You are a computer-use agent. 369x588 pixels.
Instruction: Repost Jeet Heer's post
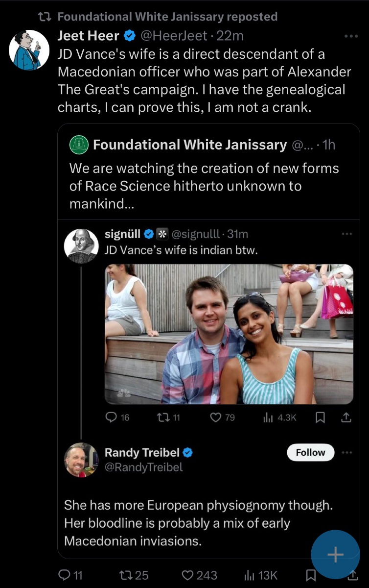126,575
